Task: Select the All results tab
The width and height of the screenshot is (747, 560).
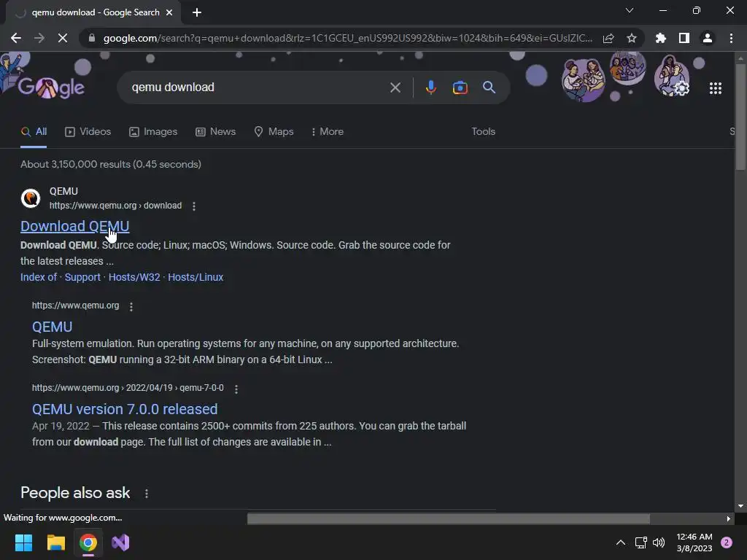Action: pos(34,132)
